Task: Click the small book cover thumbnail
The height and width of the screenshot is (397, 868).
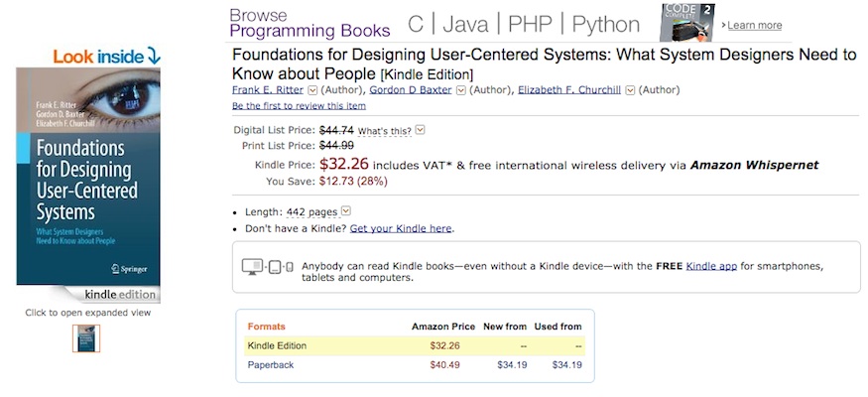Action: click(x=86, y=338)
